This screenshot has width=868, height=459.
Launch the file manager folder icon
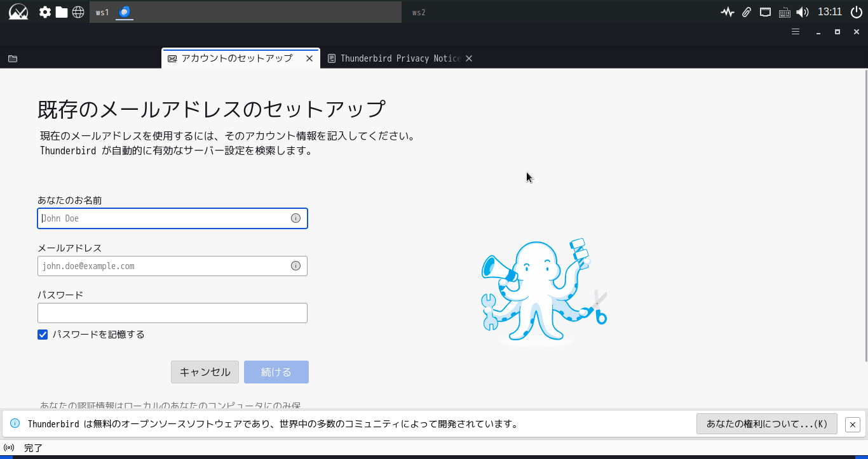click(62, 12)
